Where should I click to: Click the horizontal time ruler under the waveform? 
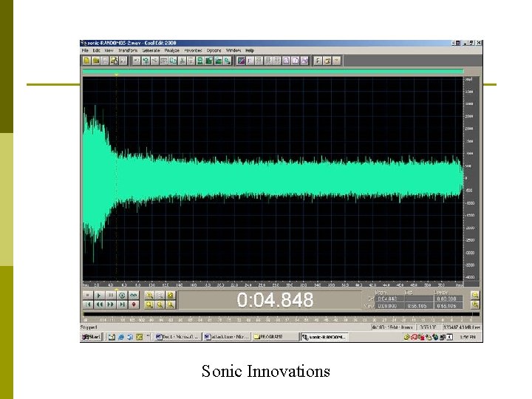(x=273, y=285)
